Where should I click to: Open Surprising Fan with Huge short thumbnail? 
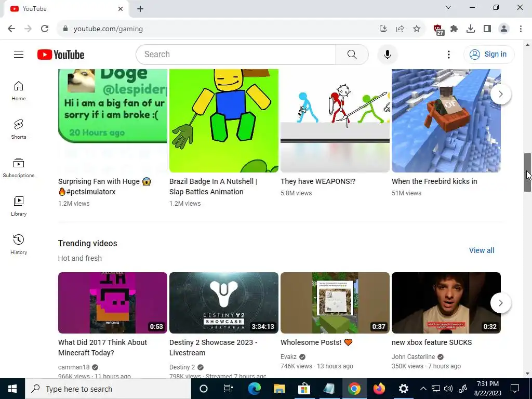(x=113, y=121)
